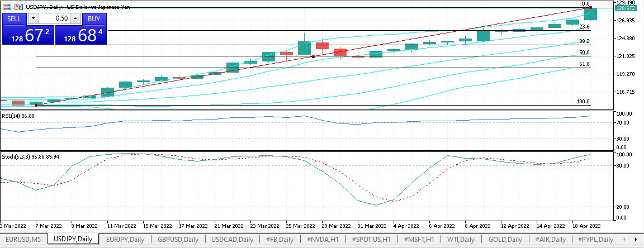Switch to the #PYPL,Daily tab
This screenshot has width=644, height=248.
click(595, 240)
